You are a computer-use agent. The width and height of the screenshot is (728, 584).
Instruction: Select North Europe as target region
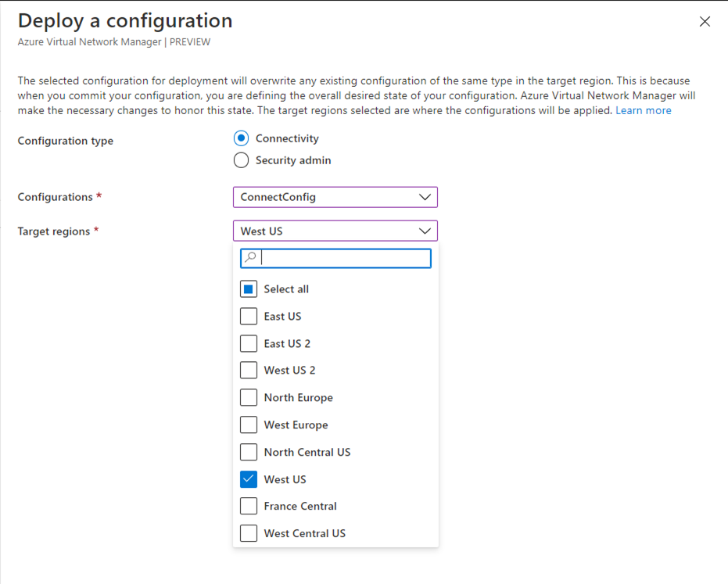[x=249, y=398]
